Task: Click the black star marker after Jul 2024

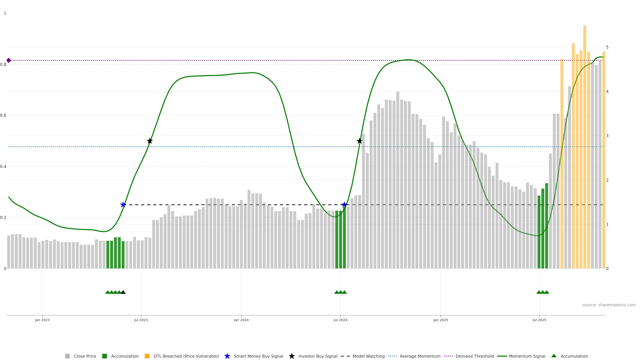Action: 359,141
